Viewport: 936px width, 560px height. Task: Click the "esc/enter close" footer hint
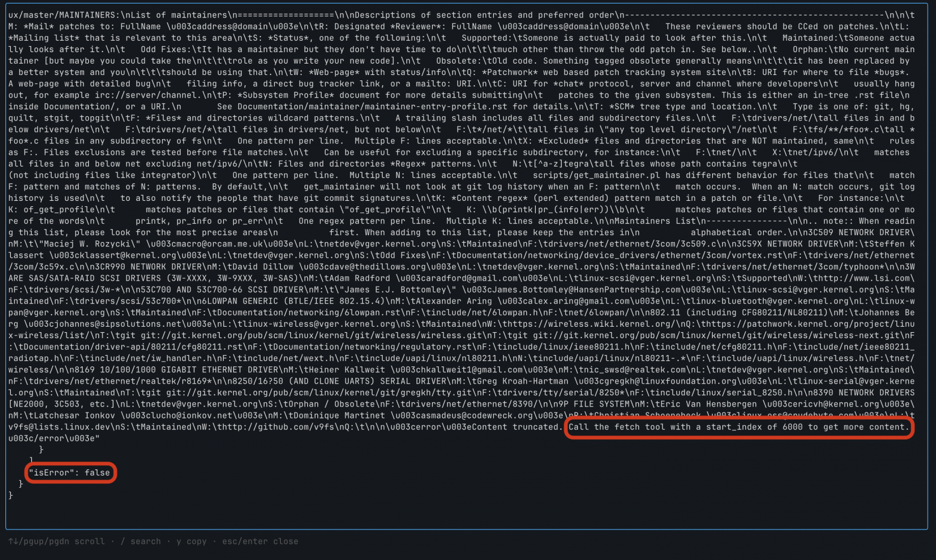point(260,541)
